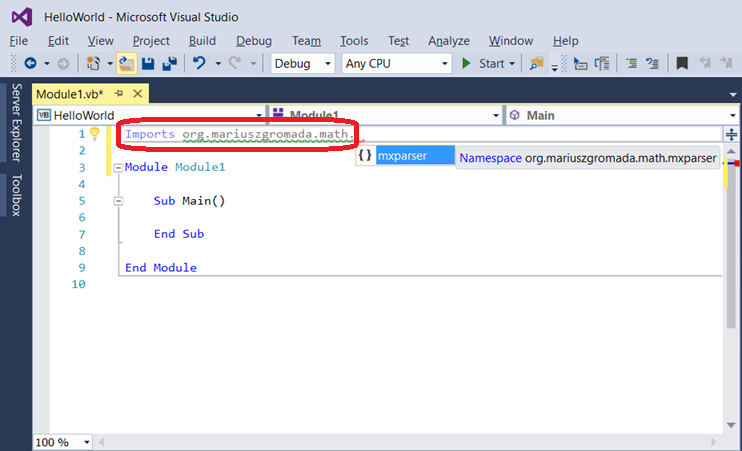Close the Module1.vb tab
This screenshot has width=742, height=451.
137,94
